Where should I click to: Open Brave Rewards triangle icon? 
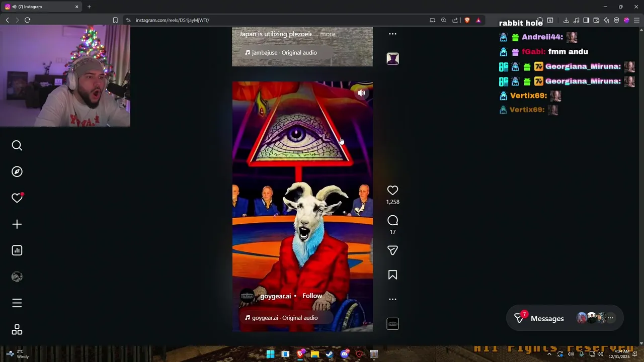pyautogui.click(x=478, y=20)
